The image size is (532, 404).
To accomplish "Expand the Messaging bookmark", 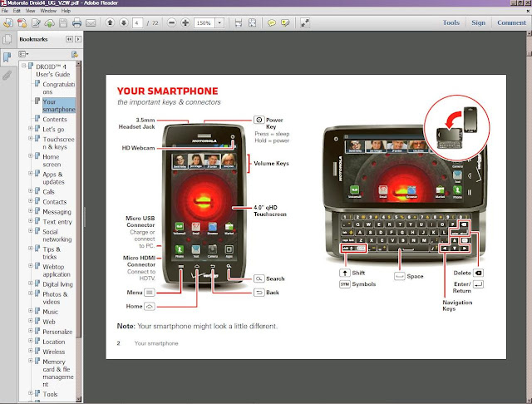I will point(31,210).
